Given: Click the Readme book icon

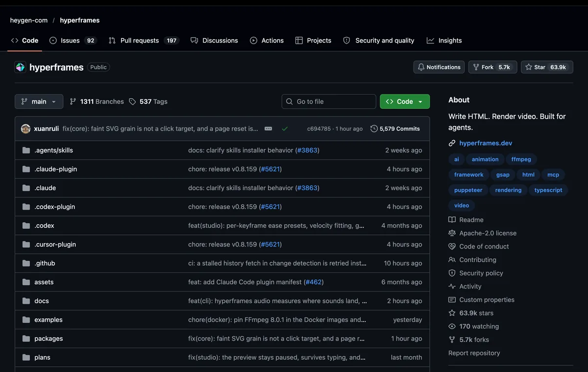Looking at the screenshot, I should pos(452,220).
